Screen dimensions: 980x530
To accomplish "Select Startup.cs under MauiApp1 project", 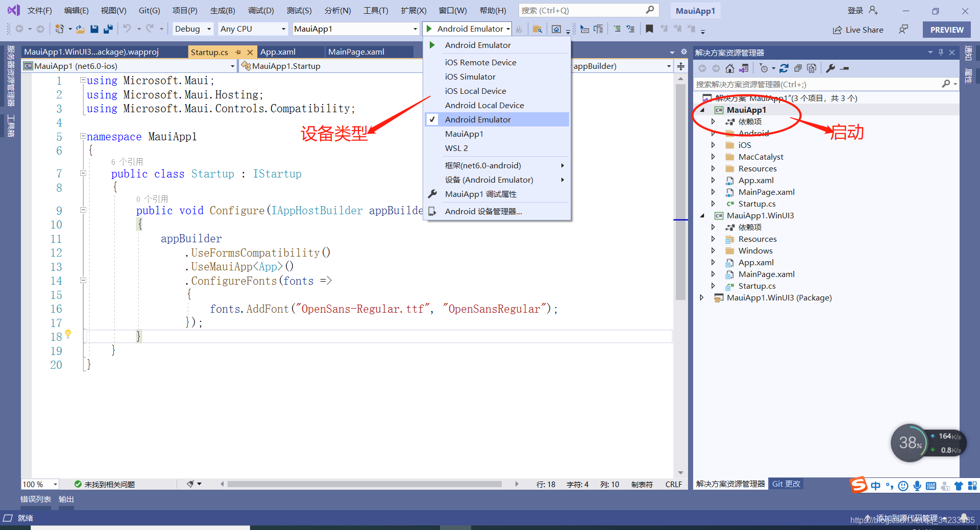I will (756, 204).
